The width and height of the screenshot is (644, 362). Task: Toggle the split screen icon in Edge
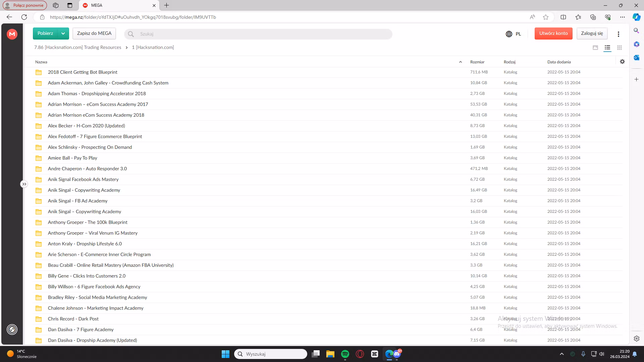(x=563, y=17)
